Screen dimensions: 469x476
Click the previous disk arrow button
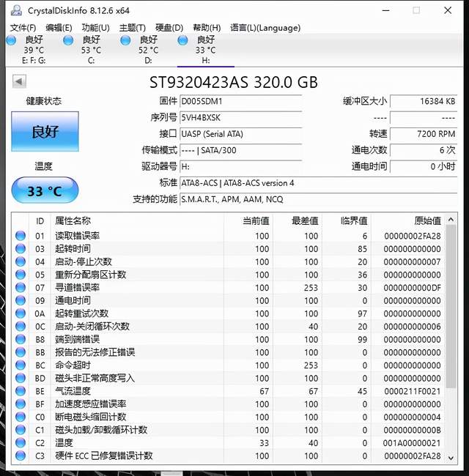point(19,81)
